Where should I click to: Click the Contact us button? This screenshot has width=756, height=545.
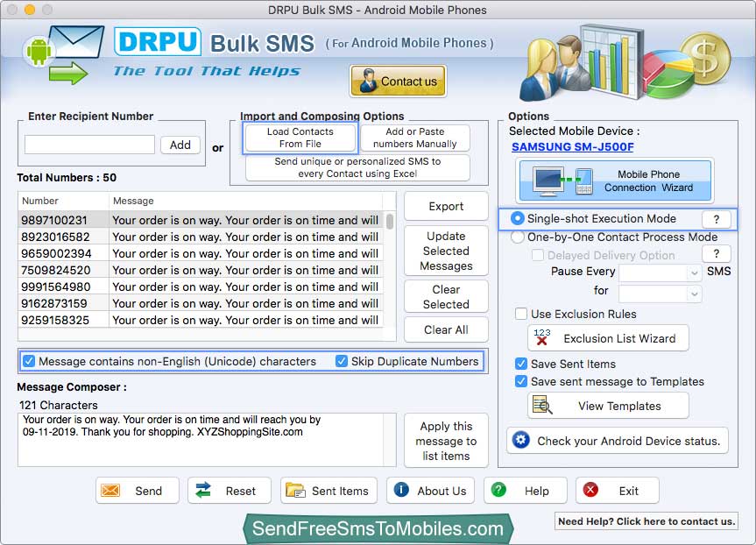tap(398, 81)
